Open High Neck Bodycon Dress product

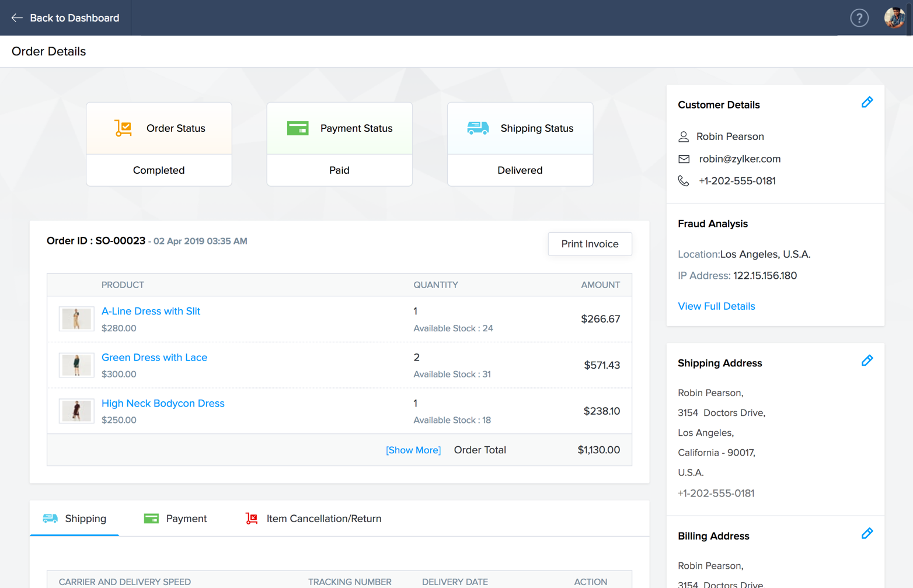(163, 404)
